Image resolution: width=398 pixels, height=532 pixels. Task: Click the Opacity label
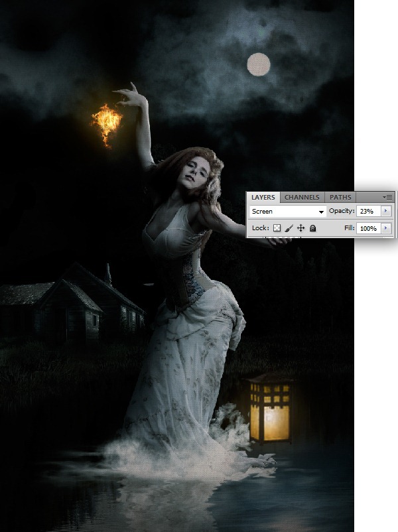(x=342, y=211)
